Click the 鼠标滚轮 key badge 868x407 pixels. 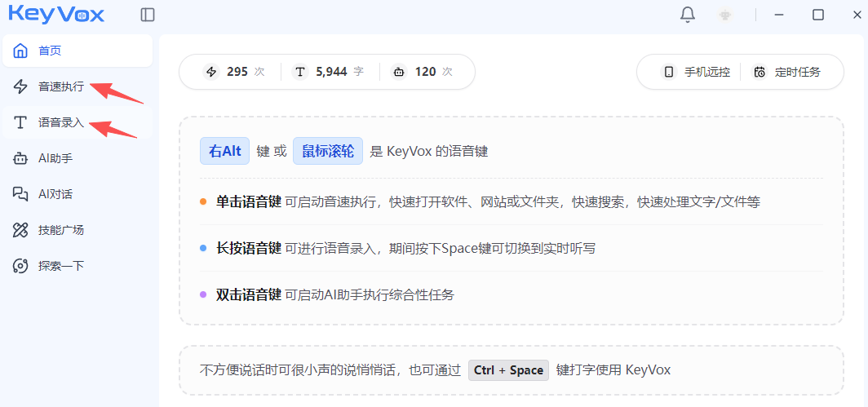tap(328, 151)
